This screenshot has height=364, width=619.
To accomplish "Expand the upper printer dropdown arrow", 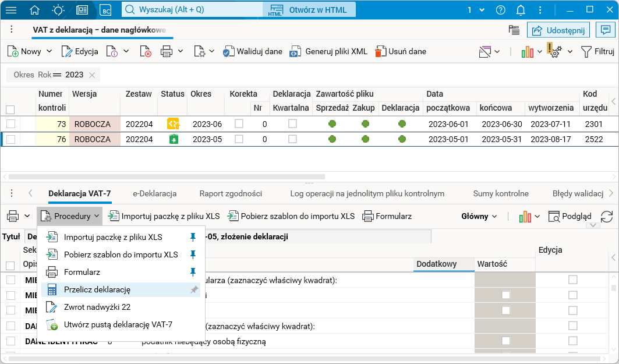I will click(x=181, y=51).
